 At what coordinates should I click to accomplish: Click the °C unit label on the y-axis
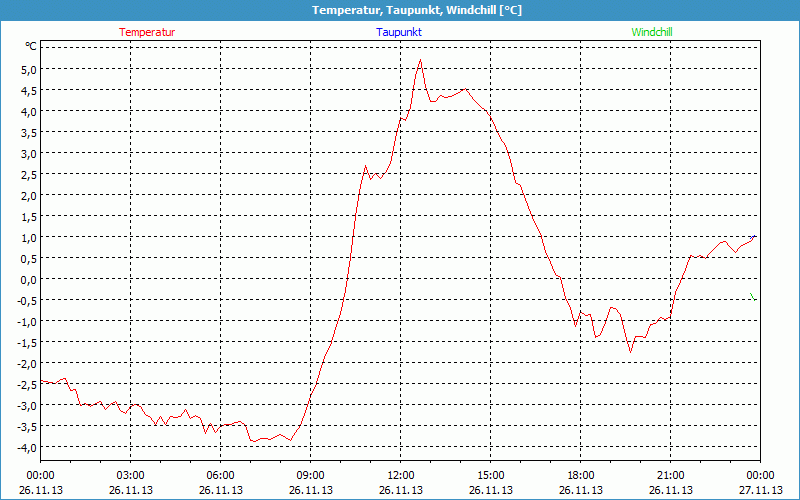(31, 46)
